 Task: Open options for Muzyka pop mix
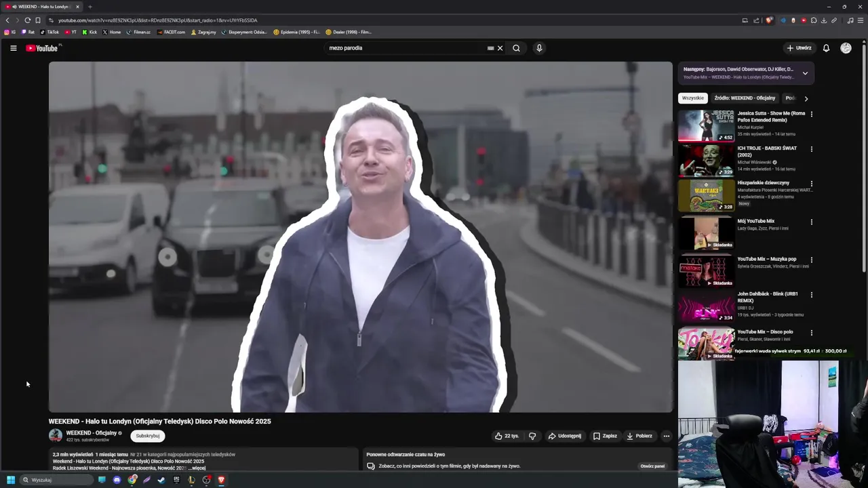pos(811,260)
